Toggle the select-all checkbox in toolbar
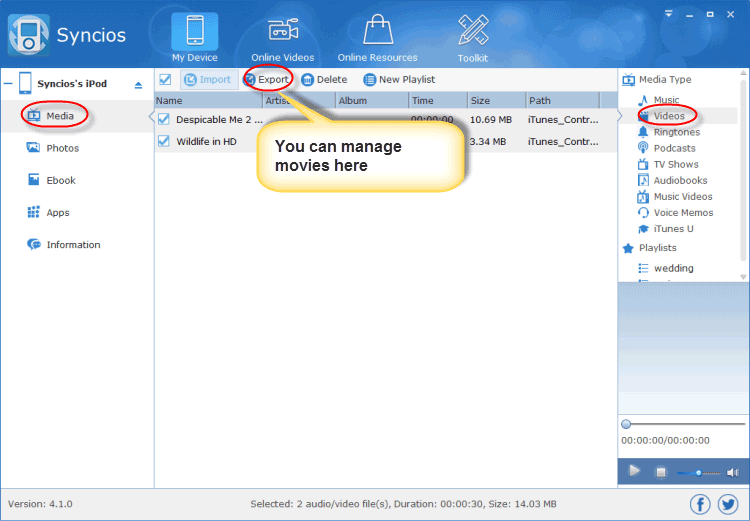Image resolution: width=750 pixels, height=521 pixels. 165,79
